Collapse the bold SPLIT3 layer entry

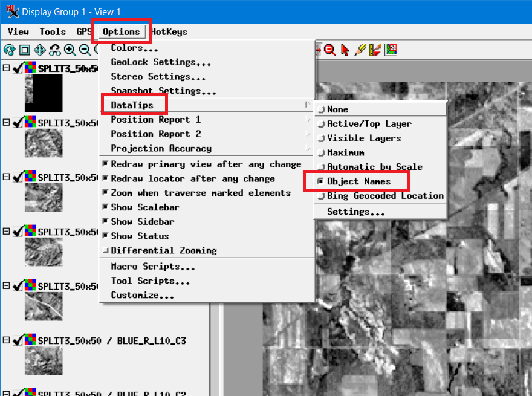point(6,68)
